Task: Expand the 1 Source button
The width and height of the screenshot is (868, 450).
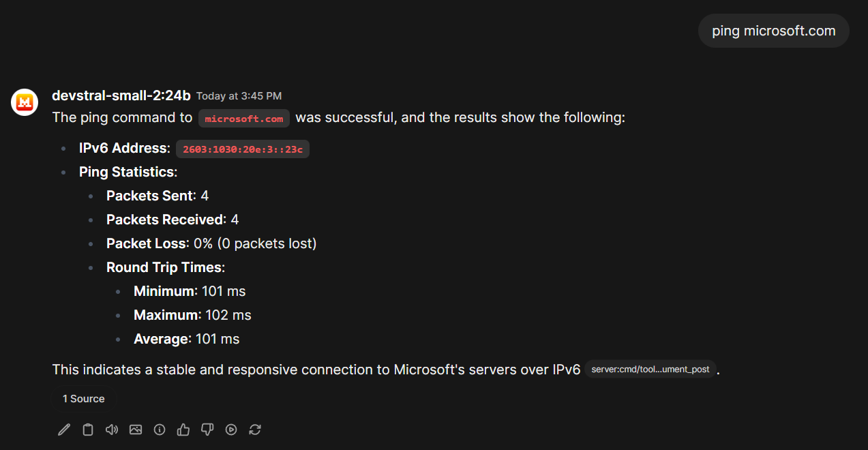Action: (x=84, y=399)
